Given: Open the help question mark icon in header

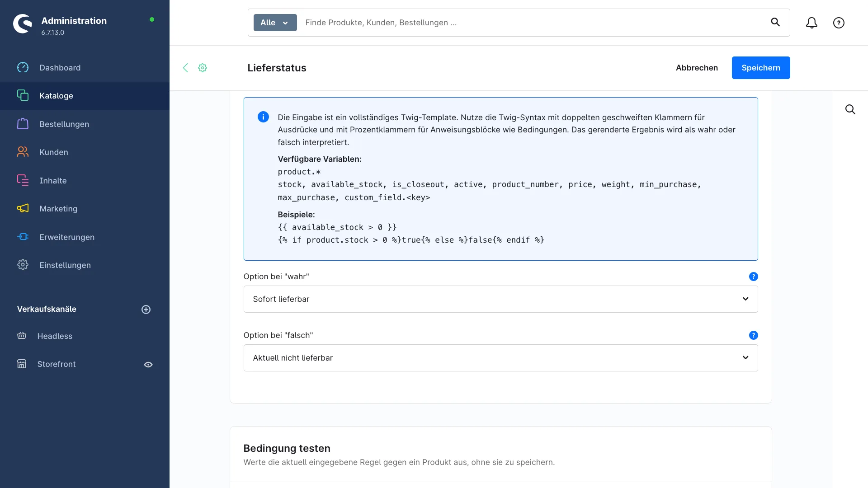Looking at the screenshot, I should pos(839,23).
